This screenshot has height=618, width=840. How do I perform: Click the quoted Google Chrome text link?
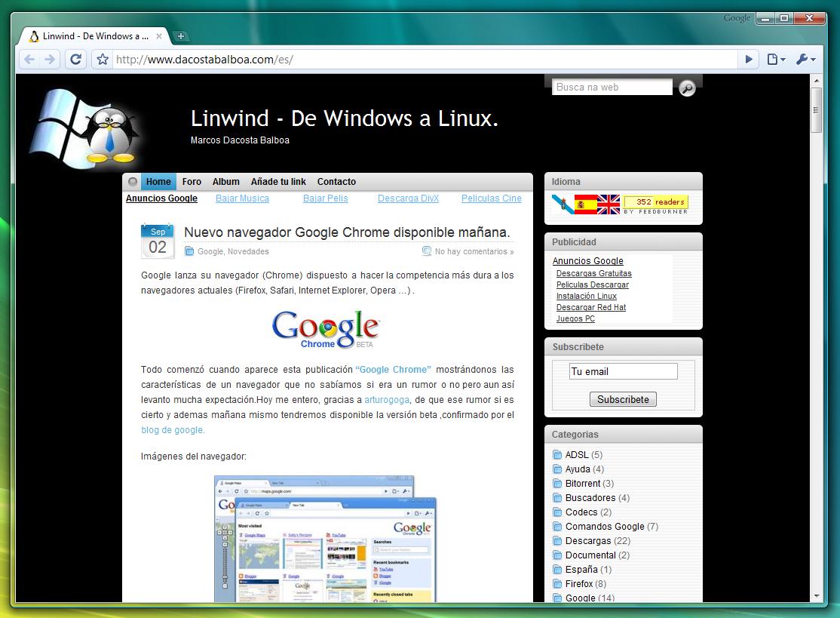393,369
